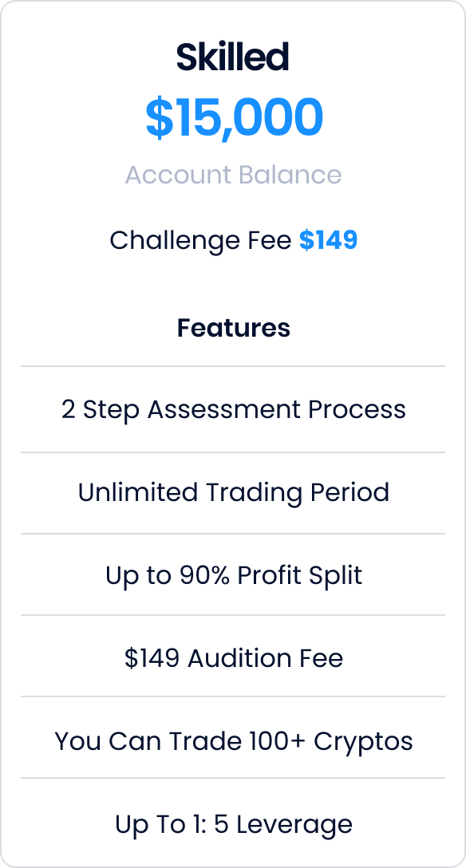Viewport: 466px width, 868px height.
Task: Select the 2 Step Assessment Process feature
Action: pos(233,409)
